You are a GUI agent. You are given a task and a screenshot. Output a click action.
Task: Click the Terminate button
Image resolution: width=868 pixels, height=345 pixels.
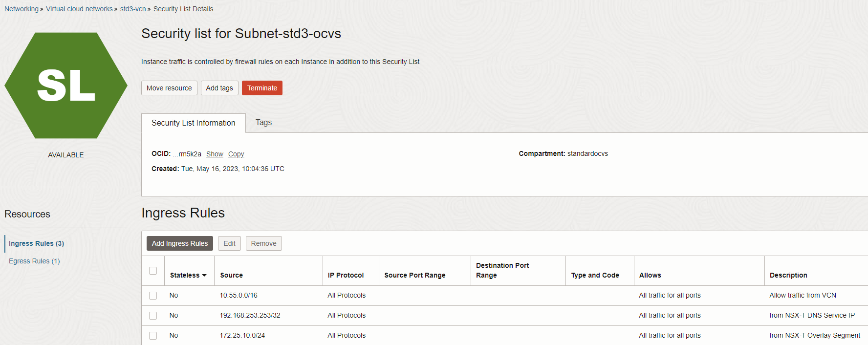click(x=262, y=88)
